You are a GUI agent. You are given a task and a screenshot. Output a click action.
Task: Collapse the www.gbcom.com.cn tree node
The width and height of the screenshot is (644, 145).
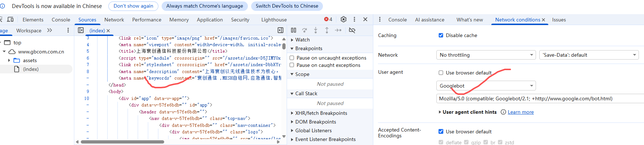coord(4,52)
